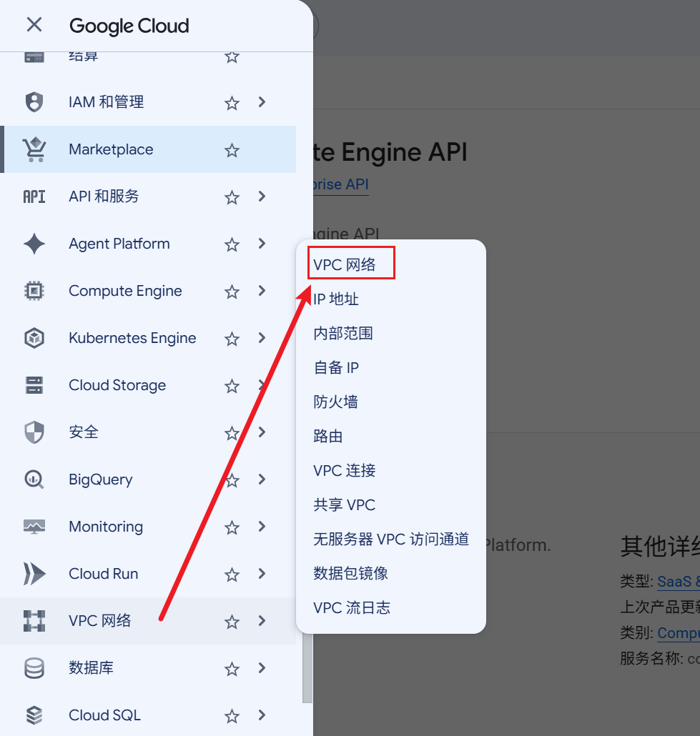The width and height of the screenshot is (700, 736).
Task: Pin Agent Platform with its star
Action: (232, 244)
